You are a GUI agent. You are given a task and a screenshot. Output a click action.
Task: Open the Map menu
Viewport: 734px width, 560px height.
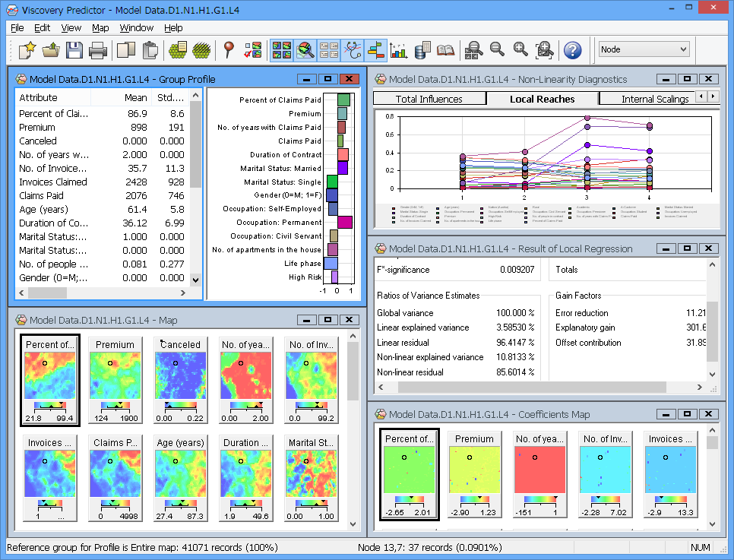click(x=100, y=28)
